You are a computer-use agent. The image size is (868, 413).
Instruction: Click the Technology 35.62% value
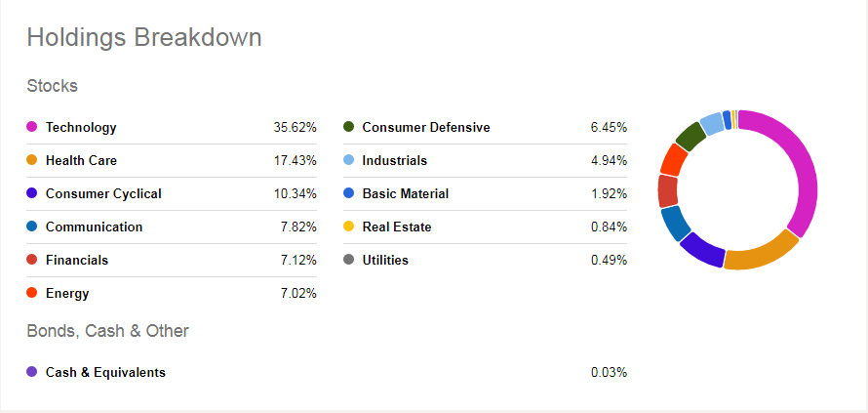(296, 127)
